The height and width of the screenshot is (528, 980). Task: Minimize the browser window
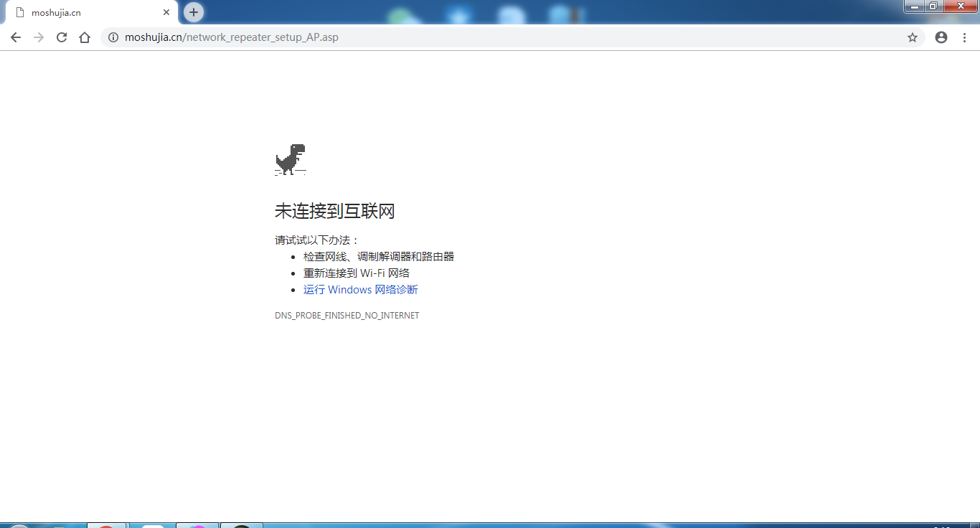coord(914,6)
